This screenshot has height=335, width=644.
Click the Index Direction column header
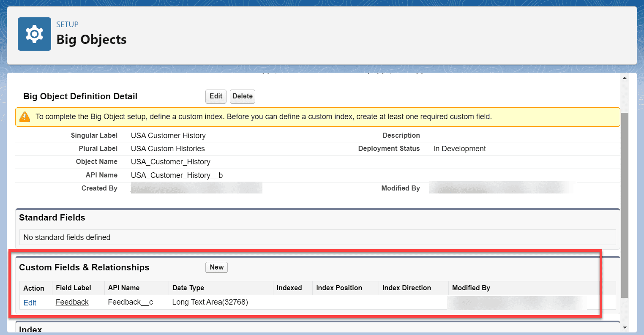click(x=407, y=288)
